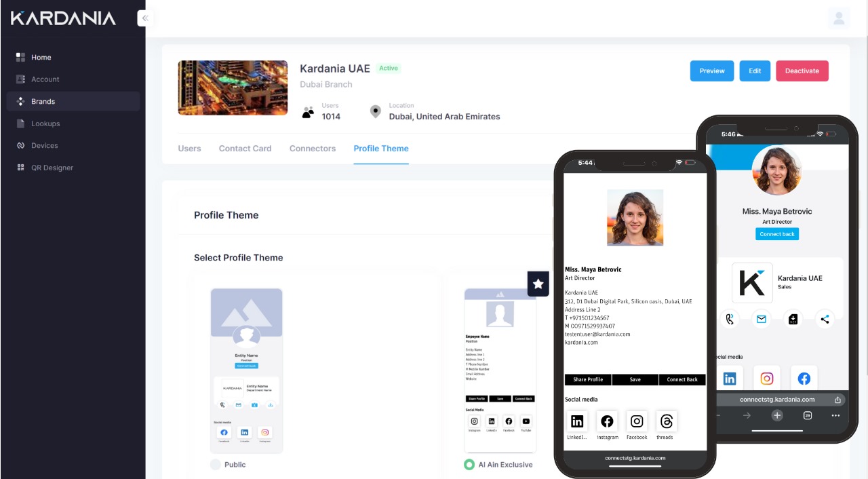868x479 pixels.
Task: Go to Home in the sidebar
Action: pos(73,57)
